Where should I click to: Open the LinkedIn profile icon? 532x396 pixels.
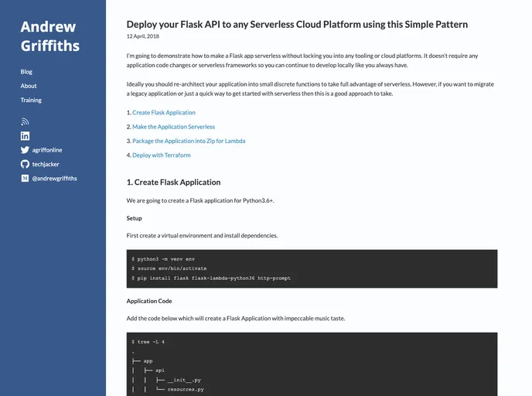click(25, 135)
